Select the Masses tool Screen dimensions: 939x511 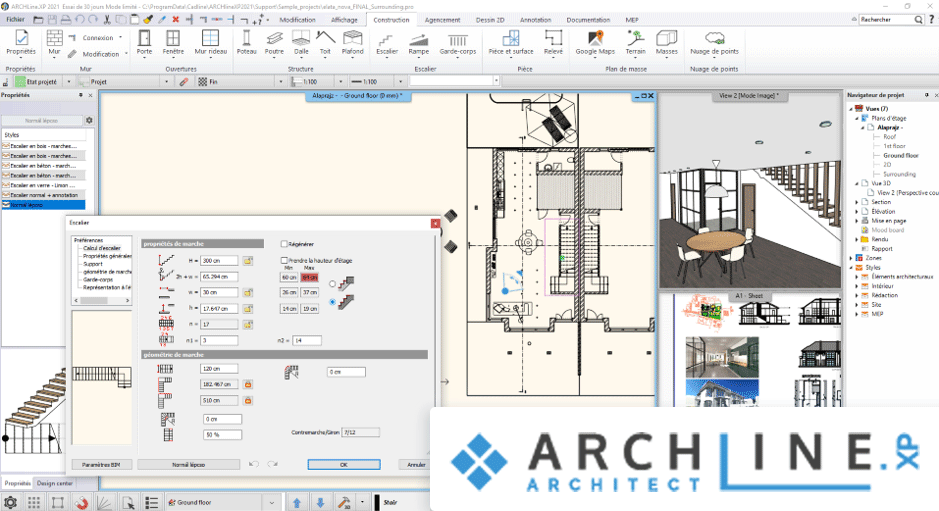tap(667, 43)
